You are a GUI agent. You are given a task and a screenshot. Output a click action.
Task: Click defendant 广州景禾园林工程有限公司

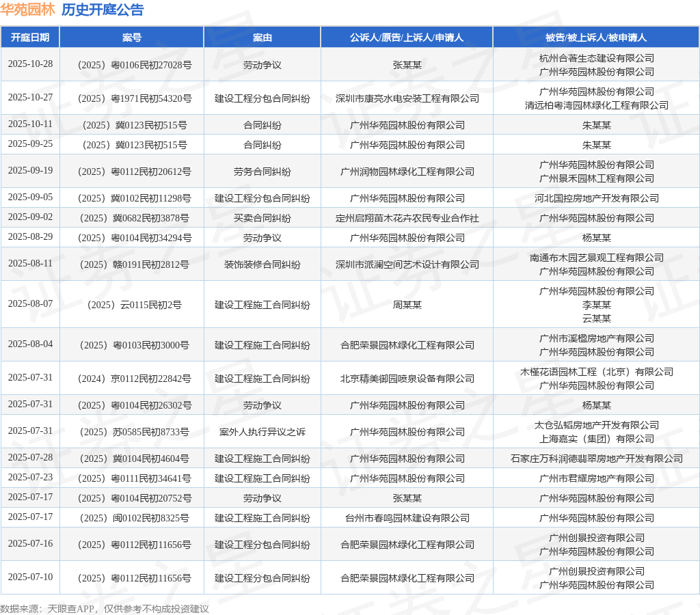(596, 178)
